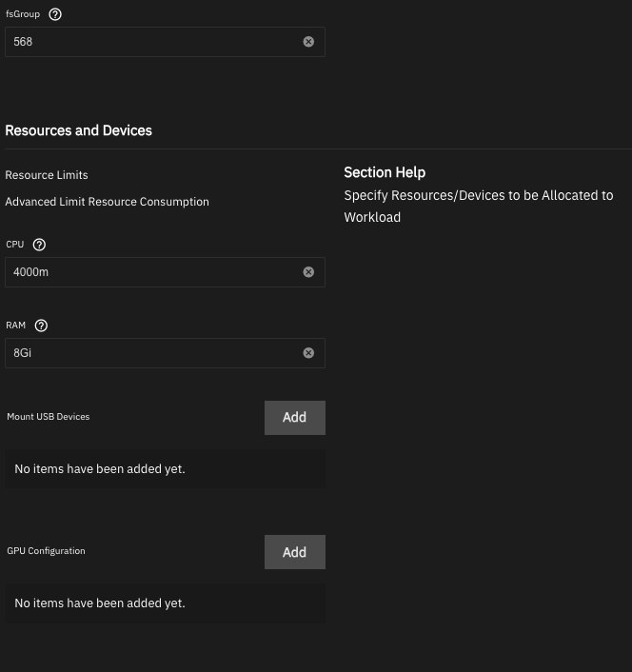
Task: Show the CPU help tooltip
Action: pyautogui.click(x=39, y=245)
